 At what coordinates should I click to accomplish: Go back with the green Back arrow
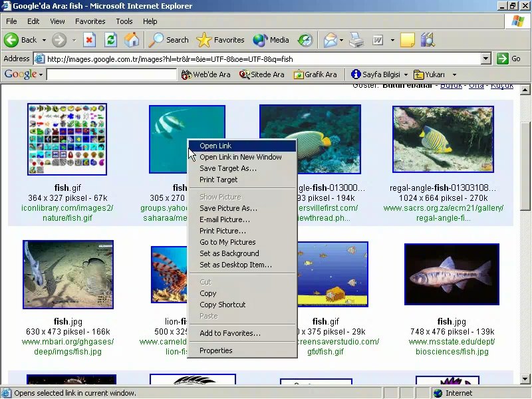(20, 40)
